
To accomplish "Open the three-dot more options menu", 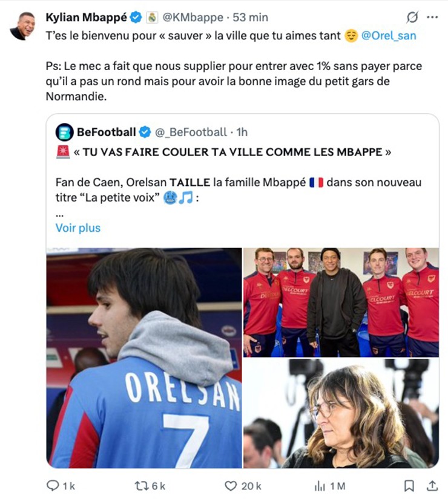I will (x=432, y=18).
